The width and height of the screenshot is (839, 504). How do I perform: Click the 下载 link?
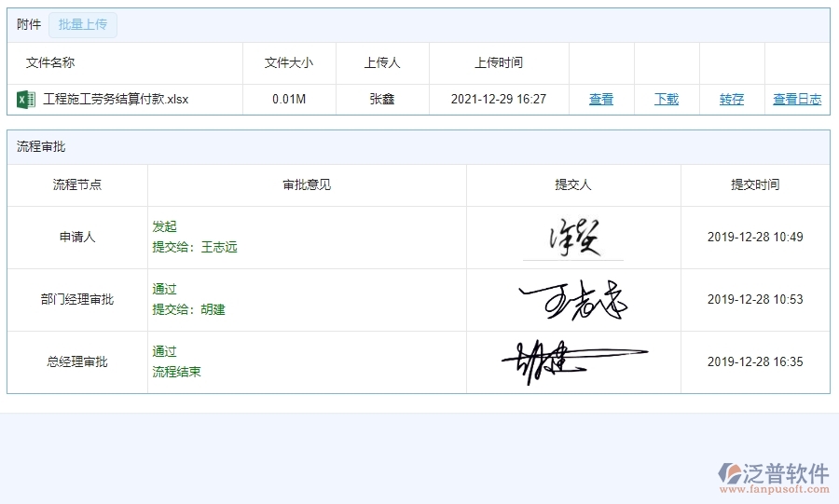point(667,100)
